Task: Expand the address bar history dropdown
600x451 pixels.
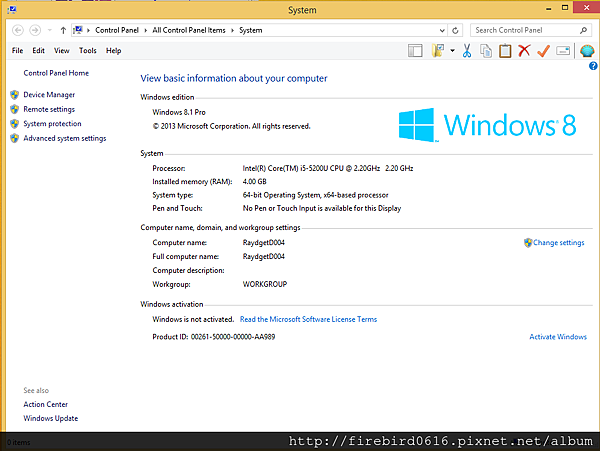Action: 442,30
